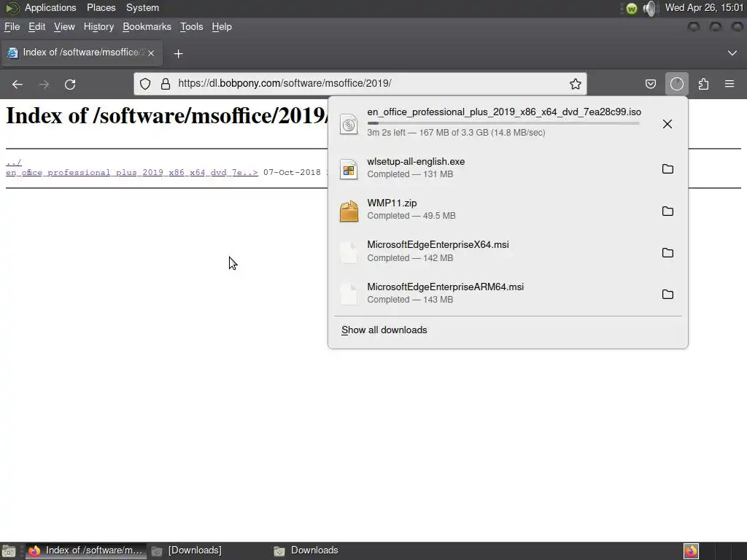Open the MicrosoftEdgeEnterpriseARM64.msi download entry
The image size is (747, 560).
[494, 293]
